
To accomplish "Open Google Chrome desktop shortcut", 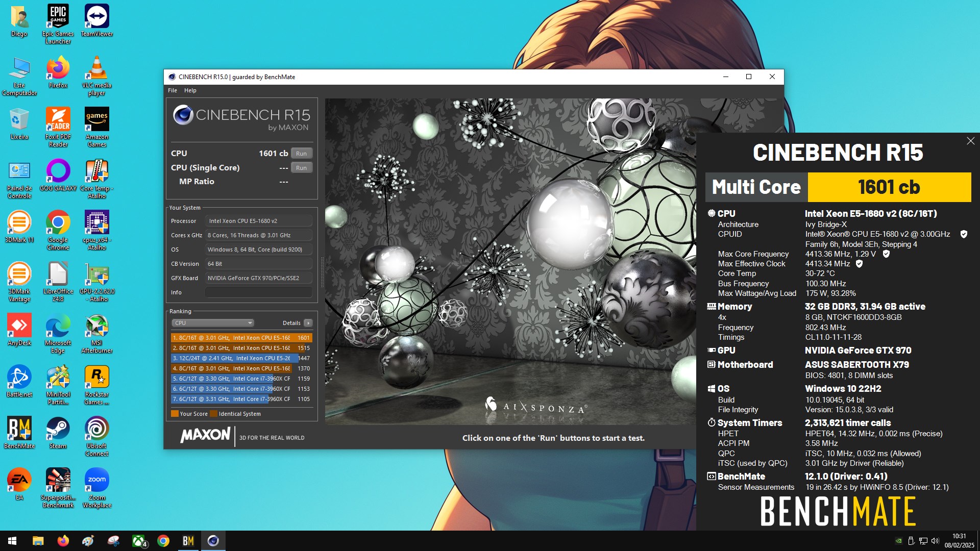I will [x=58, y=230].
